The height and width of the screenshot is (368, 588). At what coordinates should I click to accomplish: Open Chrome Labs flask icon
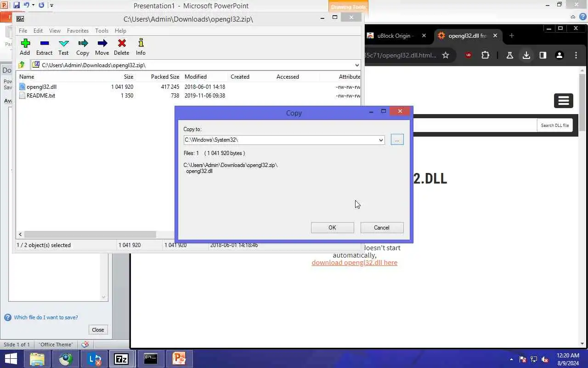pos(509,55)
